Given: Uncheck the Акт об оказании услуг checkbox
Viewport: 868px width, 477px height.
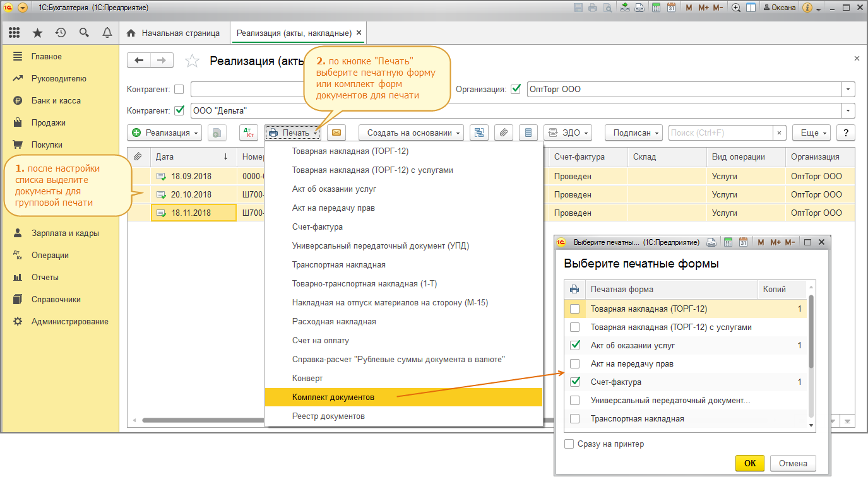Looking at the screenshot, I should coord(574,346).
